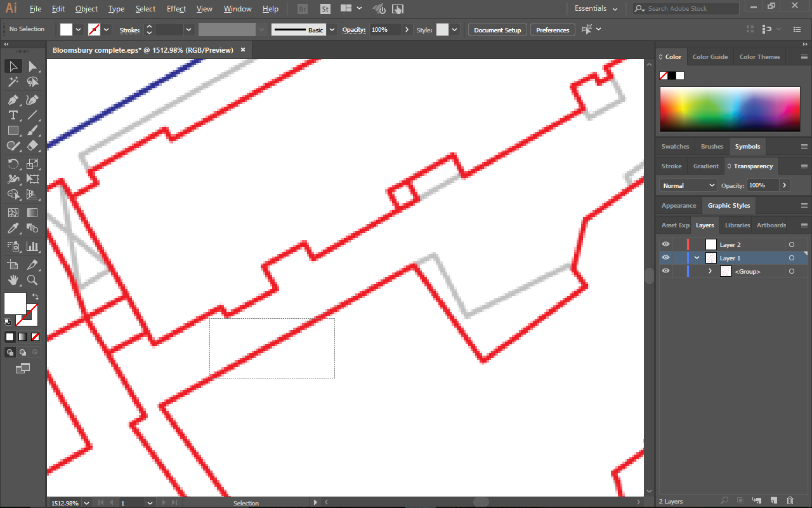This screenshot has width=812, height=508.
Task: Click the Search Adobe Stock field
Action: [686, 9]
